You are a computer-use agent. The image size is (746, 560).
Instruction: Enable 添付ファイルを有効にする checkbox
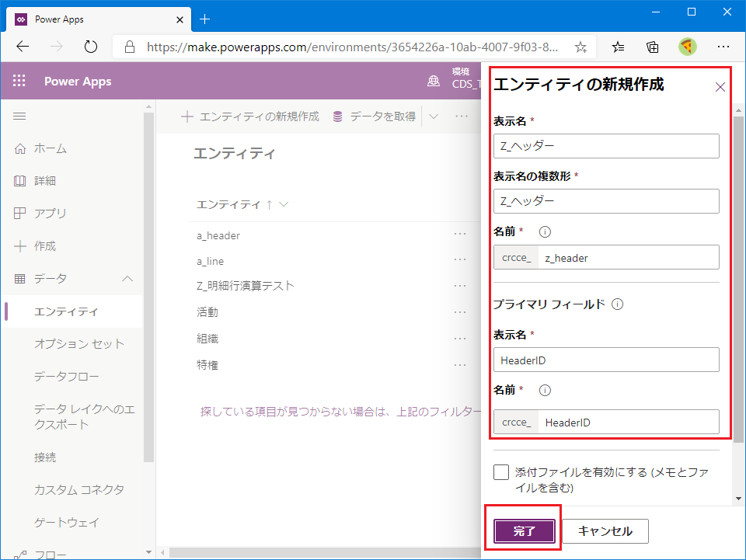(x=501, y=472)
